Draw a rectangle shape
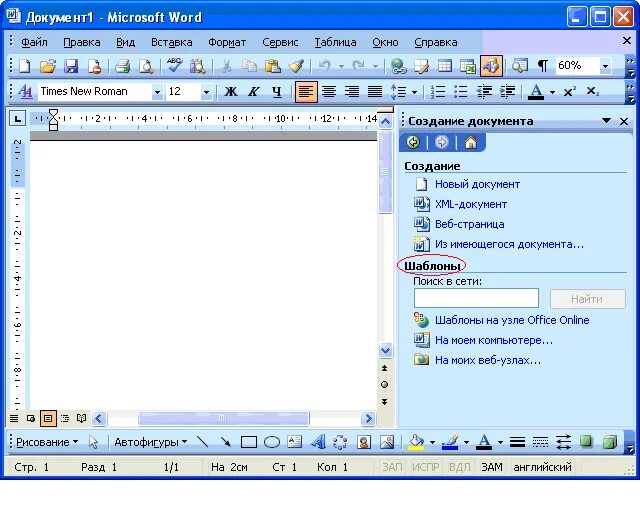This screenshot has width=640, height=512. 249,442
